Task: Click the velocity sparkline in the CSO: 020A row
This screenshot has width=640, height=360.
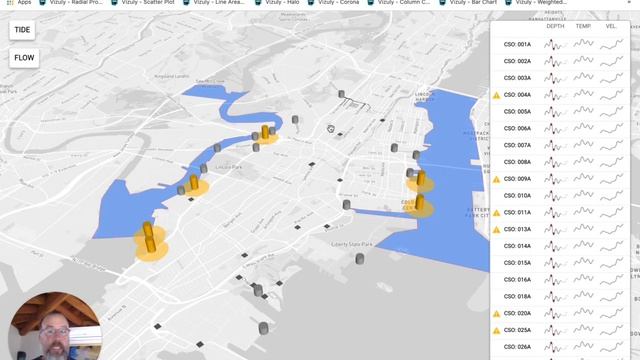Action: pos(611,313)
